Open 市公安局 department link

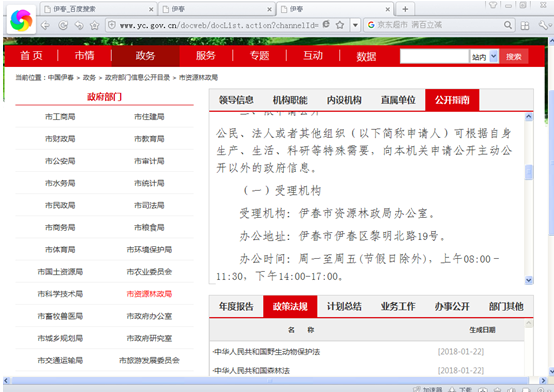[60, 161]
